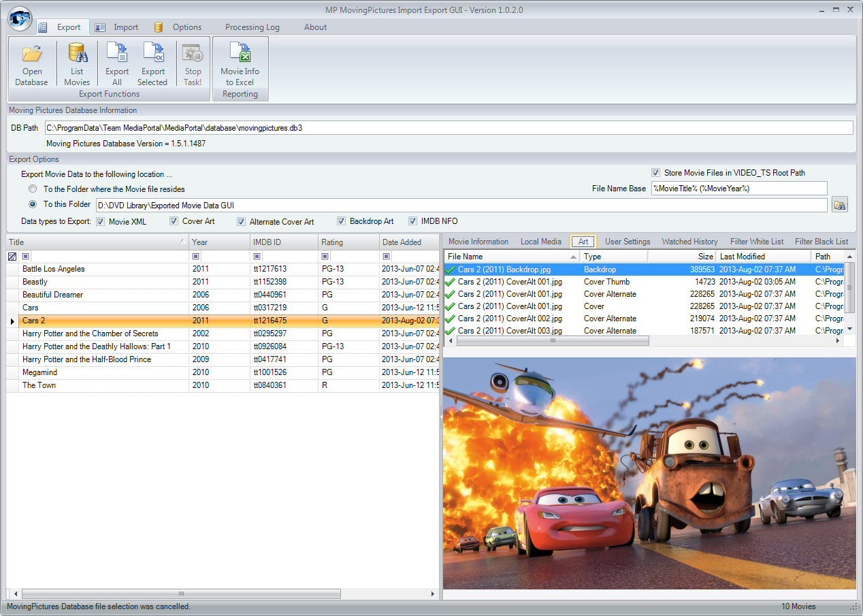
Task: Switch to the Local Media tab
Action: [541, 242]
